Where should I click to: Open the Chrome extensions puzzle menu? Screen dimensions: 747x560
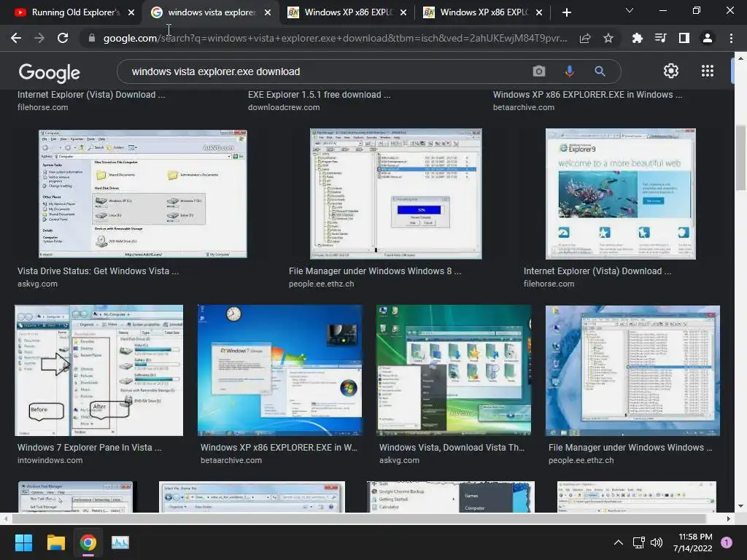(x=637, y=38)
